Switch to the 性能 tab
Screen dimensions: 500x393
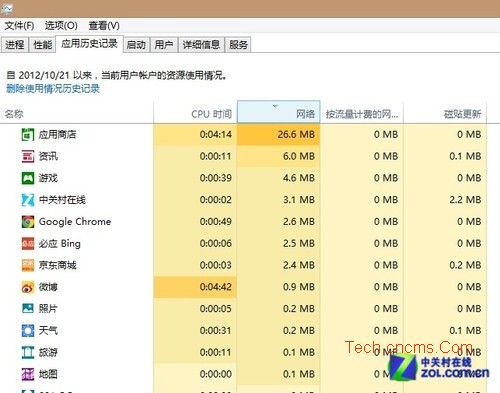(43, 45)
